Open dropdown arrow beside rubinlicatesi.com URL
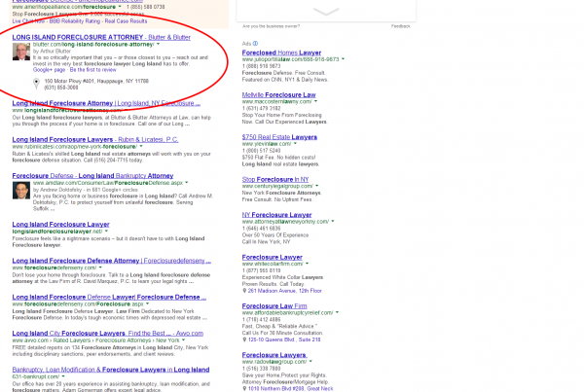This screenshot has width=584, height=392. pos(141,147)
